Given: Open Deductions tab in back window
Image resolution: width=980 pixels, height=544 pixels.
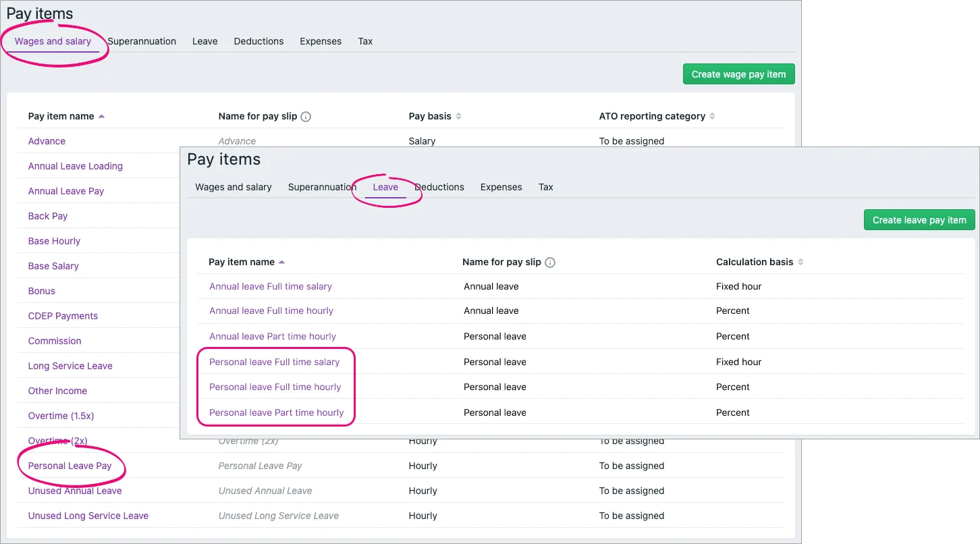Looking at the screenshot, I should point(258,41).
